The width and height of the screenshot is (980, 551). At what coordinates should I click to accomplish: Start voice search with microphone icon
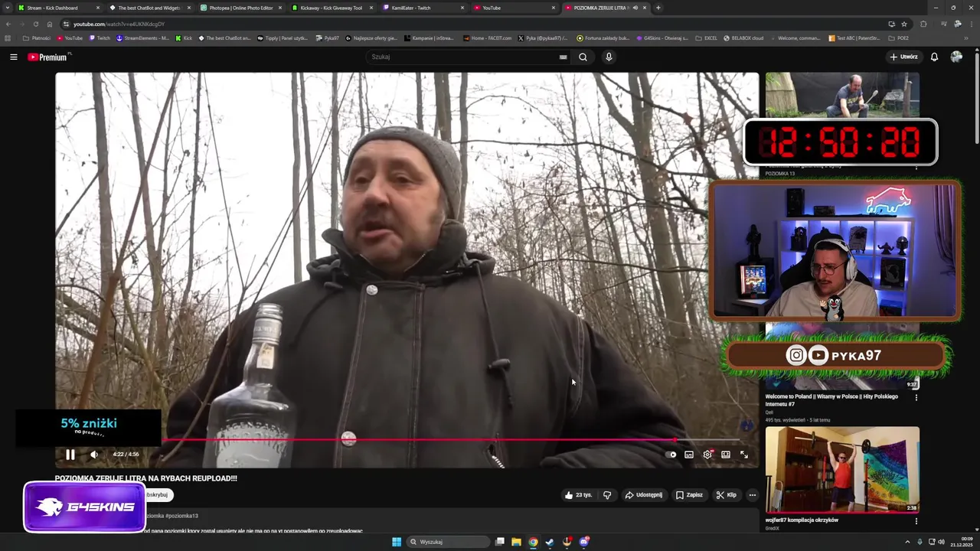tap(609, 57)
